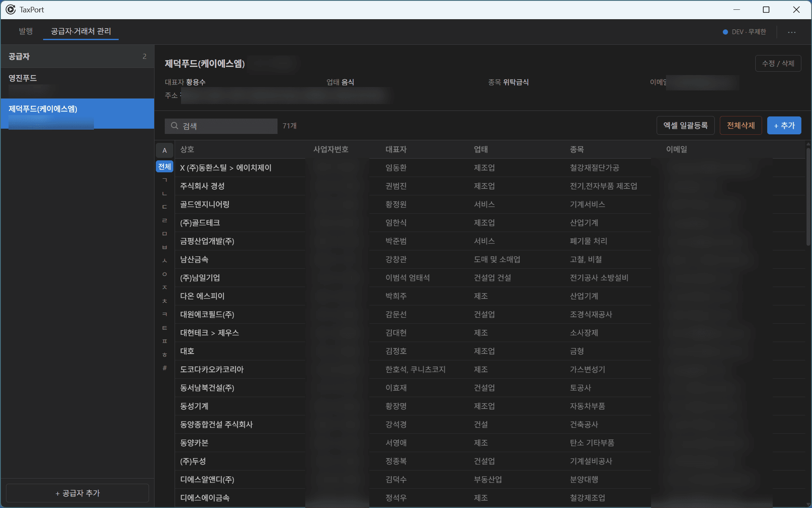812x508 pixels.
Task: Select the A alphabet index toggle
Action: (164, 150)
